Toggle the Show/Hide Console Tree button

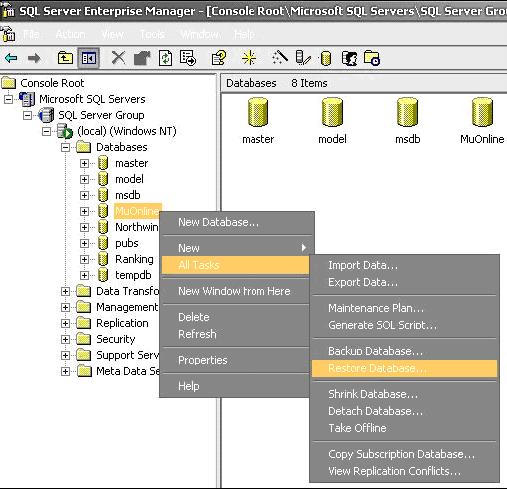(89, 58)
